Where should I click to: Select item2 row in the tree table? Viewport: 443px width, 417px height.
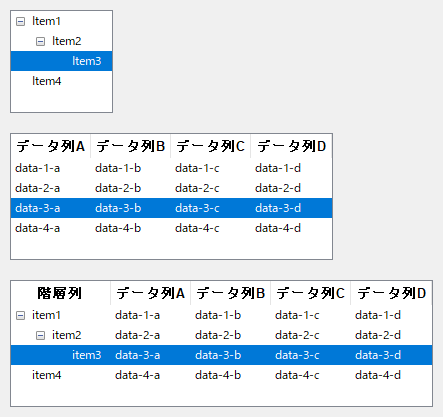click(221, 335)
